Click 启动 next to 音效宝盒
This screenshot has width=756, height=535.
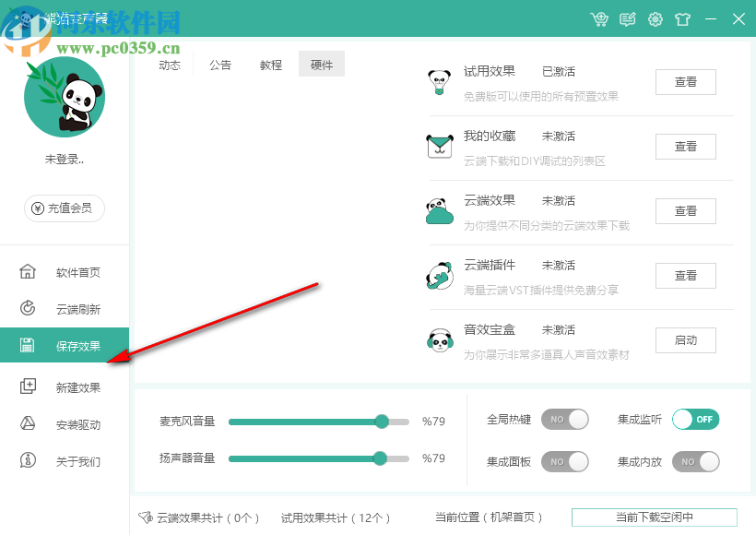685,339
